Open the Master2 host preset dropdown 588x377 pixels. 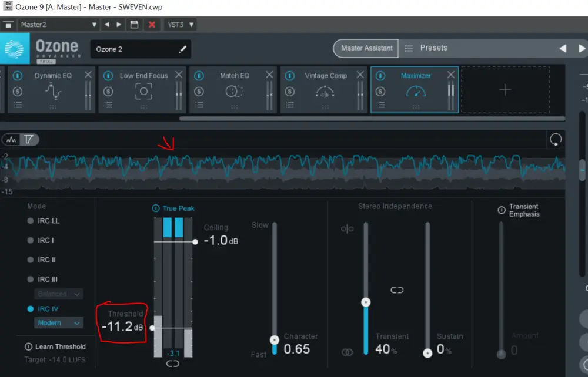(58, 25)
